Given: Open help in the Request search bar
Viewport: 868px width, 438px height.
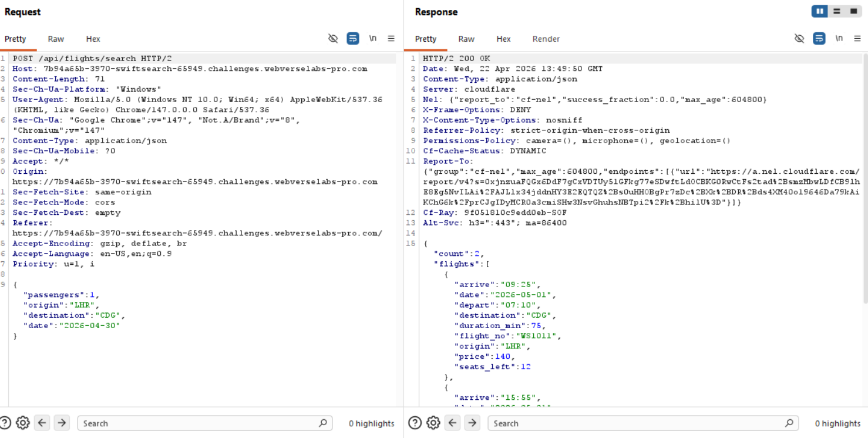Looking at the screenshot, I should coord(5,423).
